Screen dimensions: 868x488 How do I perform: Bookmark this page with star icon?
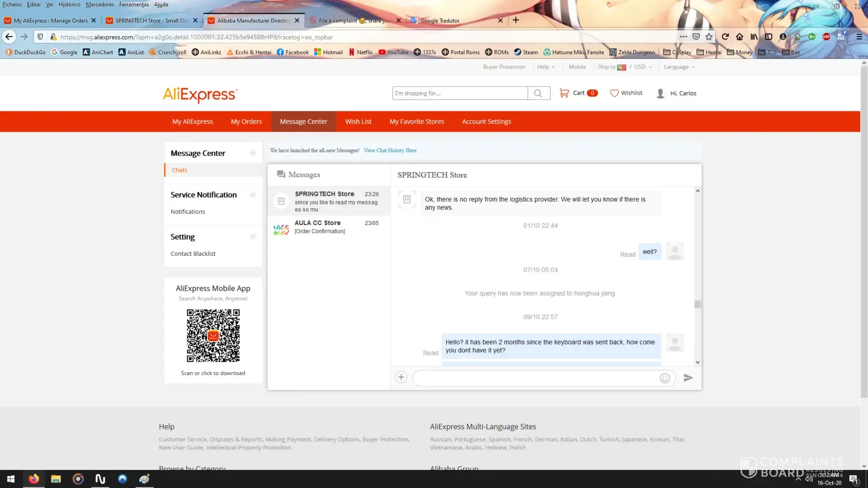709,37
